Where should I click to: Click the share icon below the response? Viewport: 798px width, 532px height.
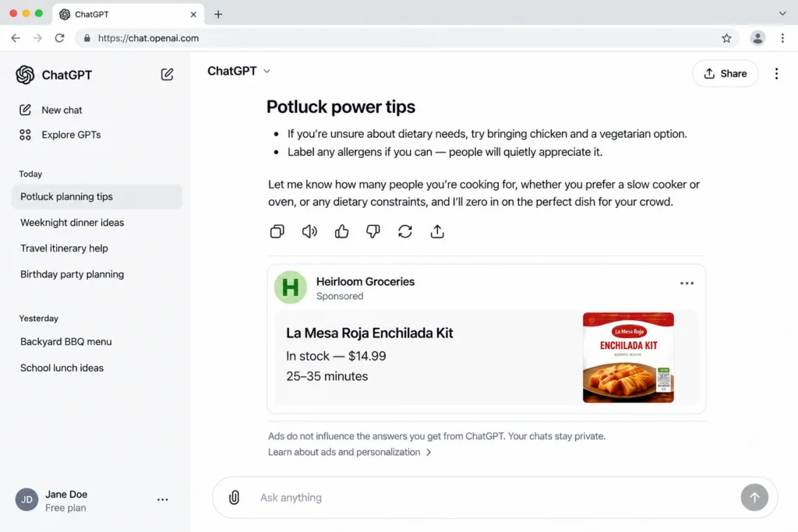[437, 231]
